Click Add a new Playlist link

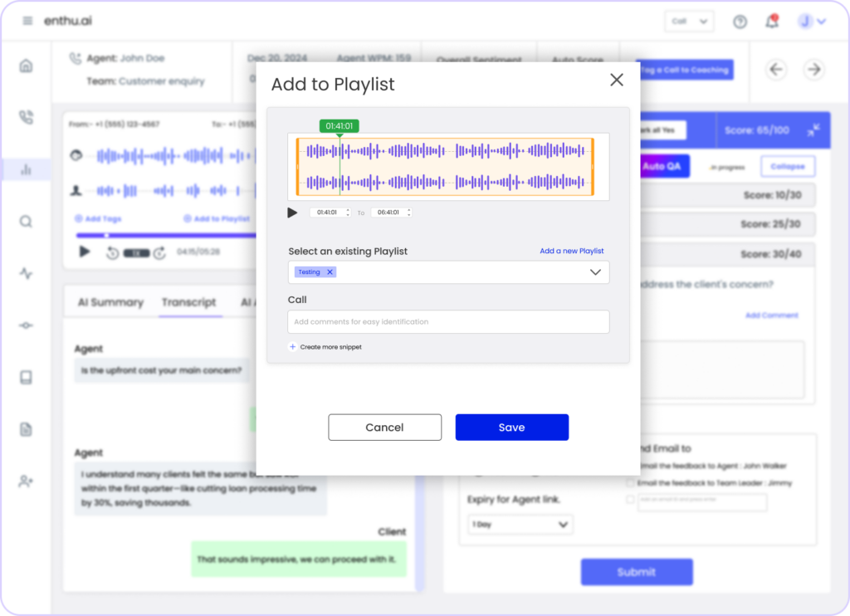[x=571, y=251]
